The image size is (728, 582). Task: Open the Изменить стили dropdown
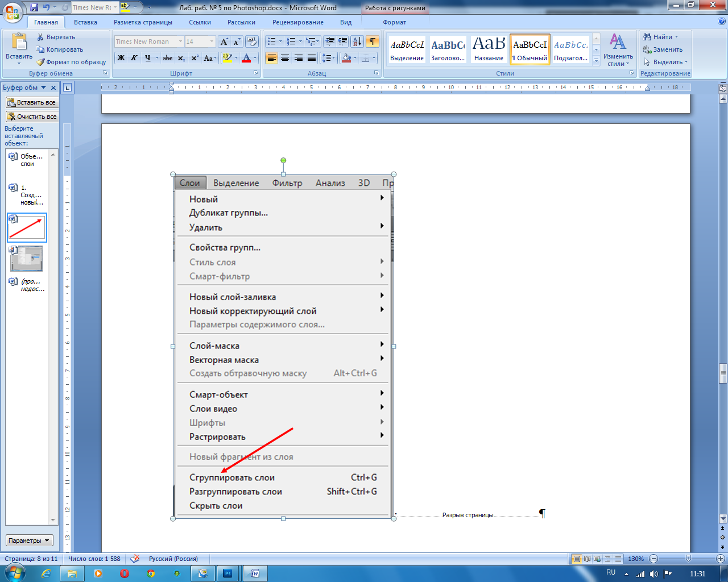coord(618,50)
